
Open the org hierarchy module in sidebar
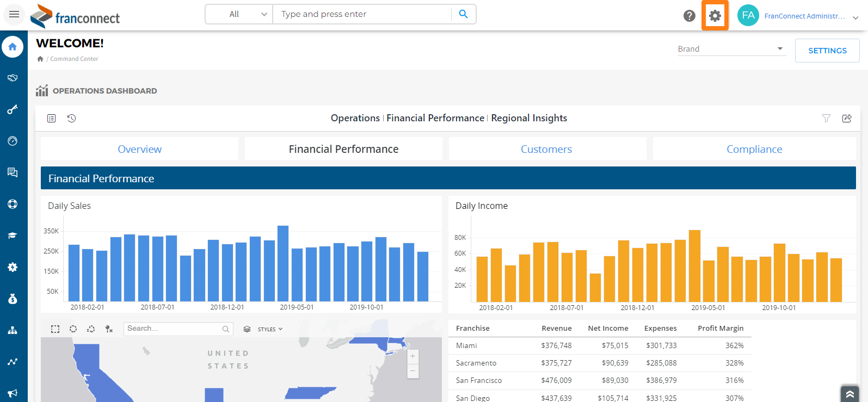tap(13, 330)
